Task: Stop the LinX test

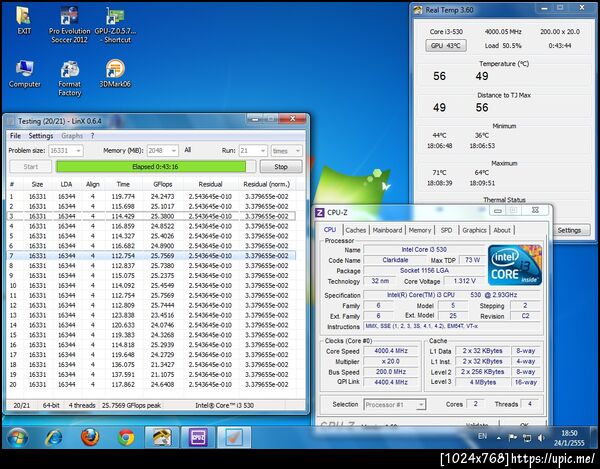Action: (x=280, y=167)
